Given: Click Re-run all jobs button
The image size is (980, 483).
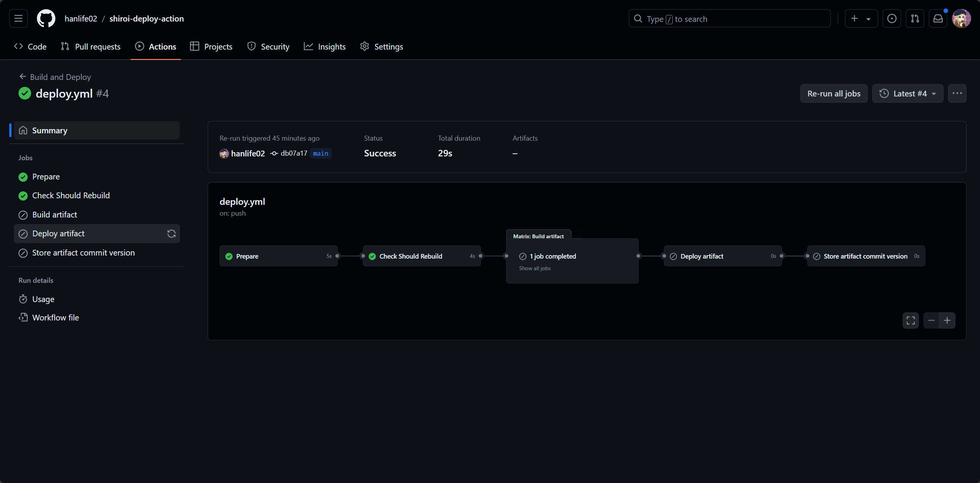Looking at the screenshot, I should 833,93.
